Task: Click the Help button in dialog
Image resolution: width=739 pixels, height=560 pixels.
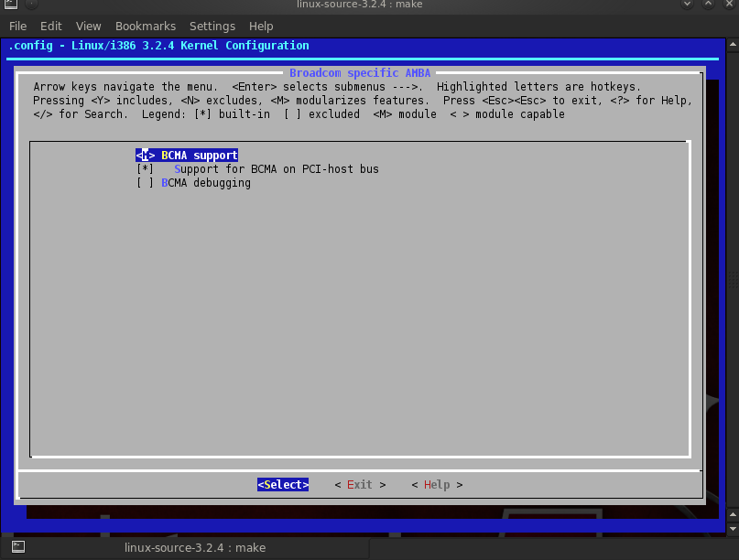Action: [x=437, y=485]
